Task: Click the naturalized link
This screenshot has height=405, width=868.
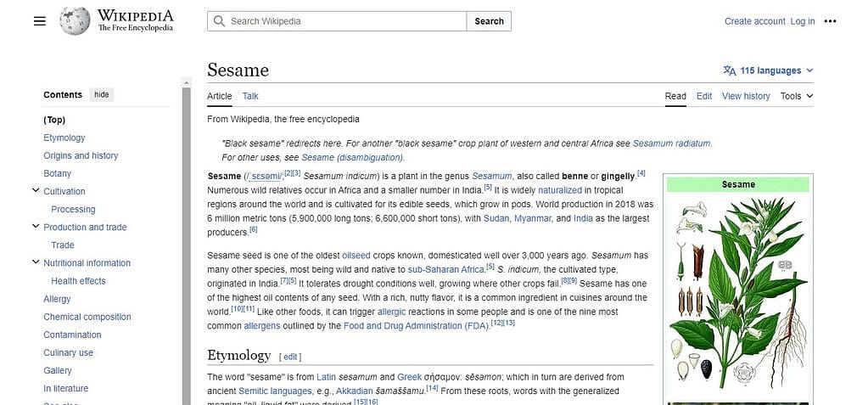Action: [x=560, y=190]
